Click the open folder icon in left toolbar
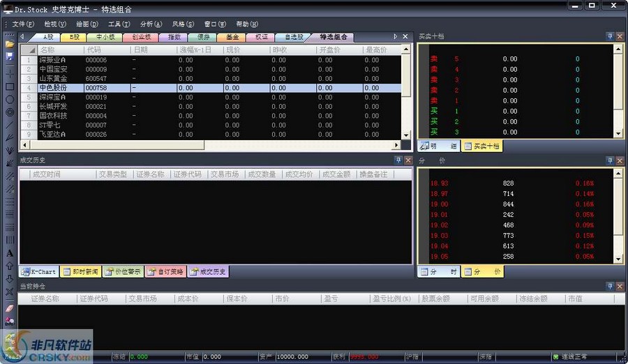Viewport: 628px width, 364px height. click(10, 44)
